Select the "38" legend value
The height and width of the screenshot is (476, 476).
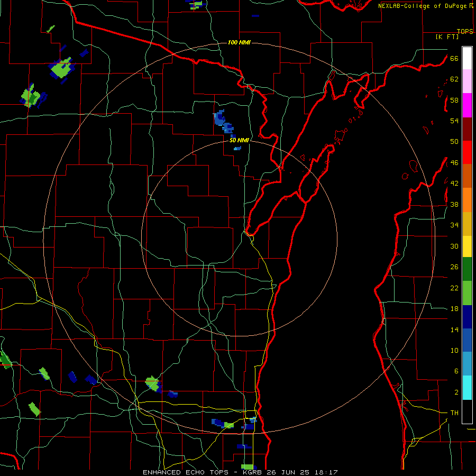[454, 205]
